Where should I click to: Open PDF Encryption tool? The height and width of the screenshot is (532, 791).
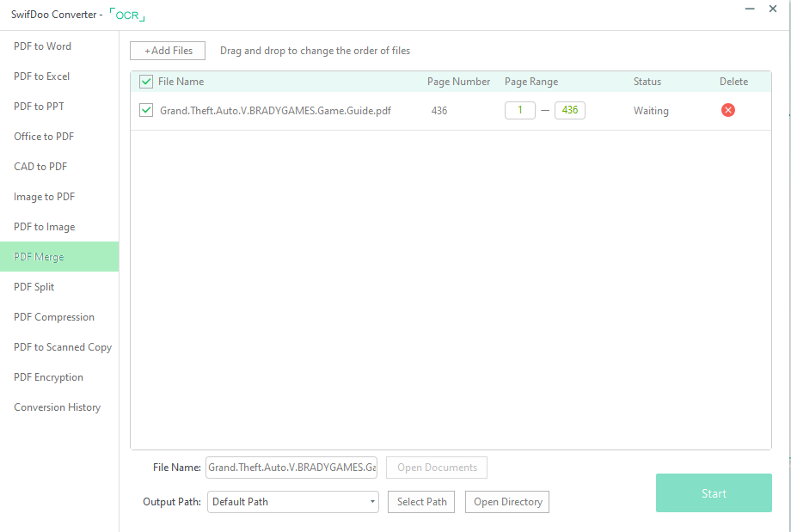59,377
